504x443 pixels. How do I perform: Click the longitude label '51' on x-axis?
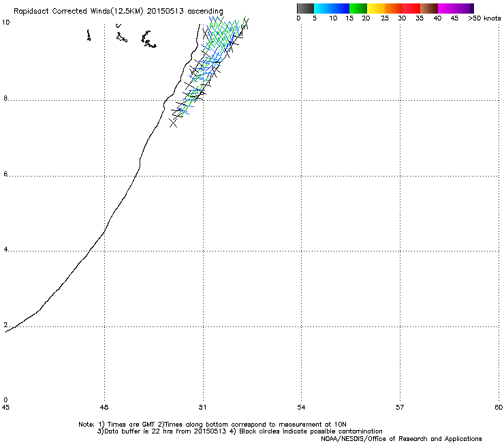[202, 408]
